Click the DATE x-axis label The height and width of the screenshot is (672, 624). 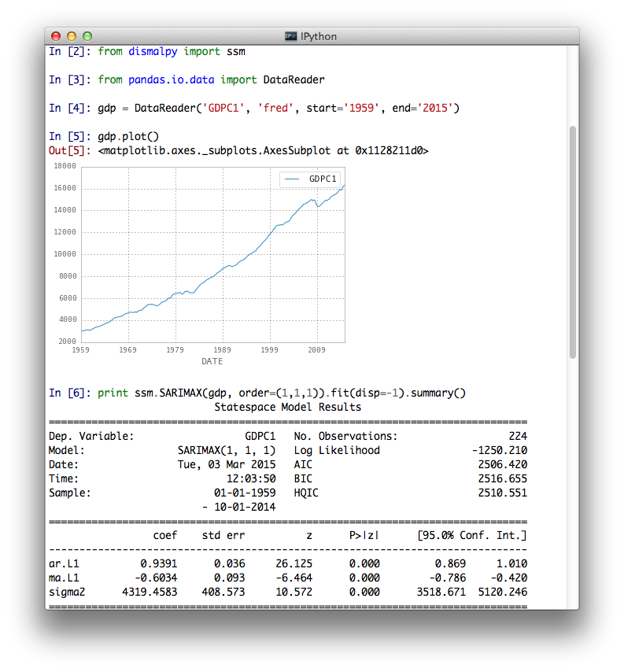coord(212,361)
